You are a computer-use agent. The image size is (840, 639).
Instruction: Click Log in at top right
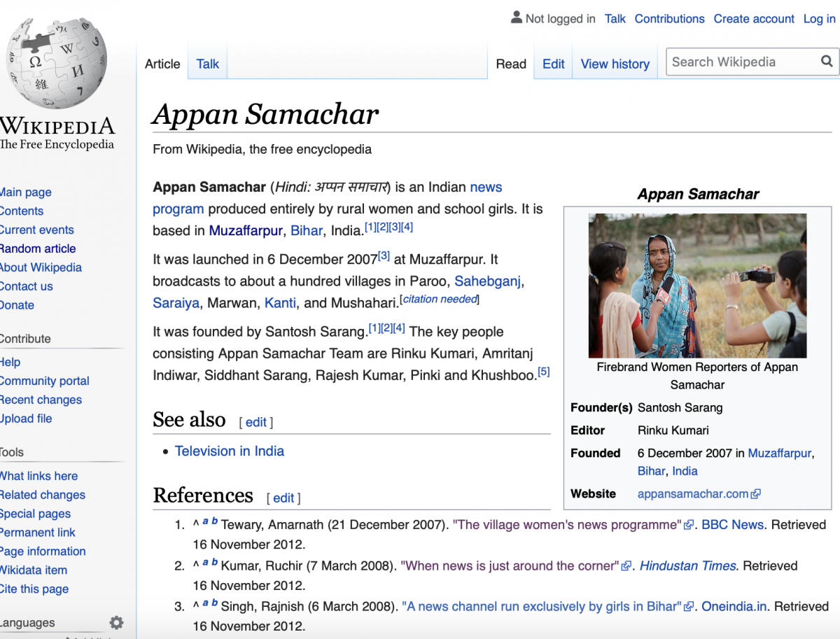pos(819,19)
